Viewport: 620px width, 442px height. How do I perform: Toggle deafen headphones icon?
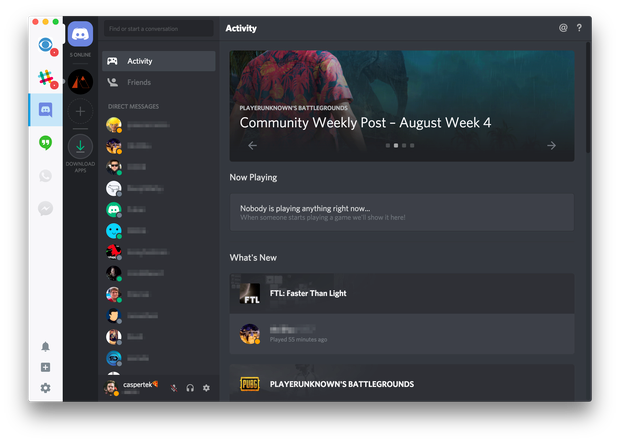click(x=190, y=388)
